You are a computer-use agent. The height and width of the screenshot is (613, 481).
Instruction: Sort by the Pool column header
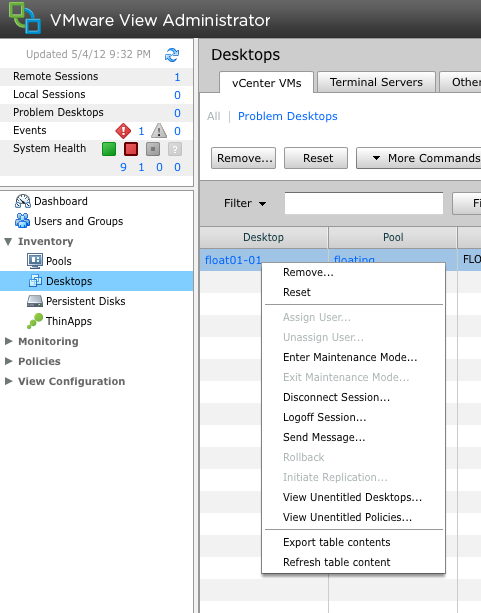pos(393,237)
